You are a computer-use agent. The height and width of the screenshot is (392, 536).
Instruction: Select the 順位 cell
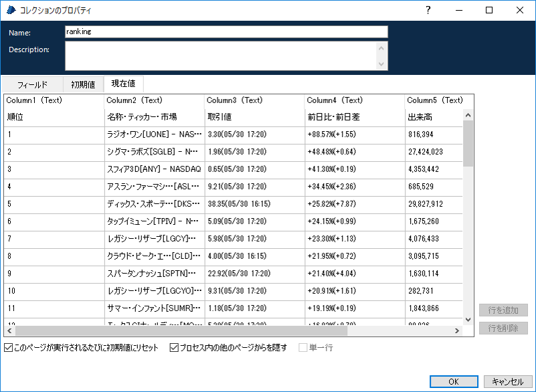point(54,117)
